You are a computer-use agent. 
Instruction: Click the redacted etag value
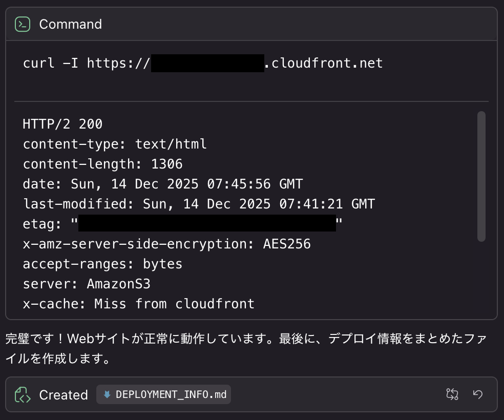tap(207, 224)
